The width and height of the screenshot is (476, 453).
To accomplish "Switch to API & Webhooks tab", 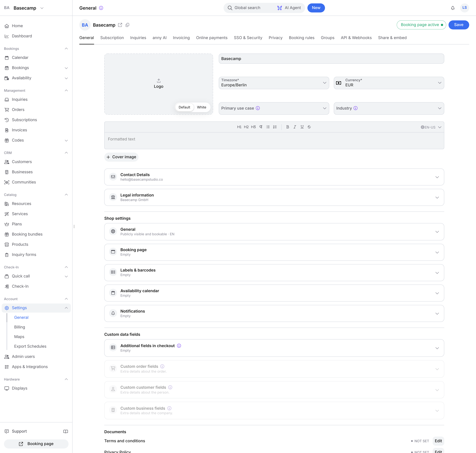I will point(356,38).
